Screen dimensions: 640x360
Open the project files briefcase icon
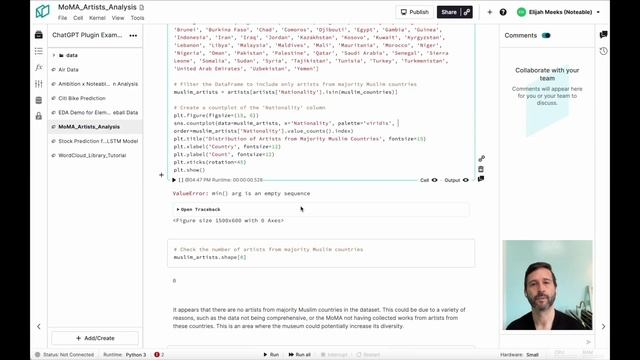tap(39, 35)
